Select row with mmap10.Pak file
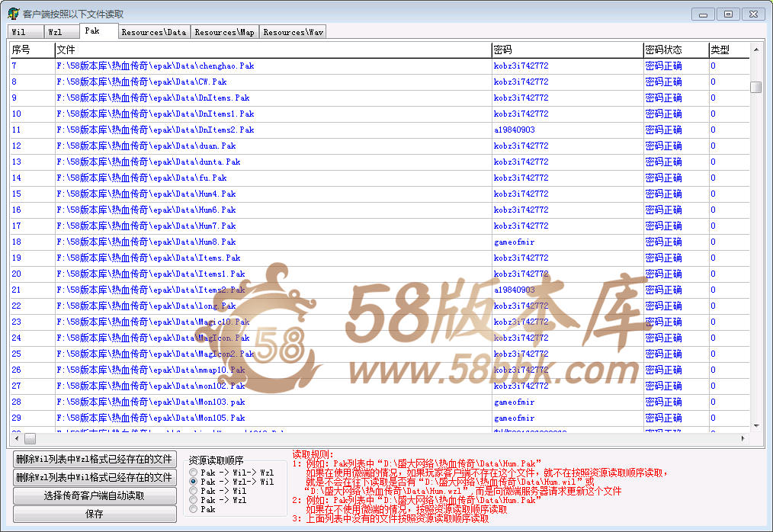773x532 pixels. point(380,370)
